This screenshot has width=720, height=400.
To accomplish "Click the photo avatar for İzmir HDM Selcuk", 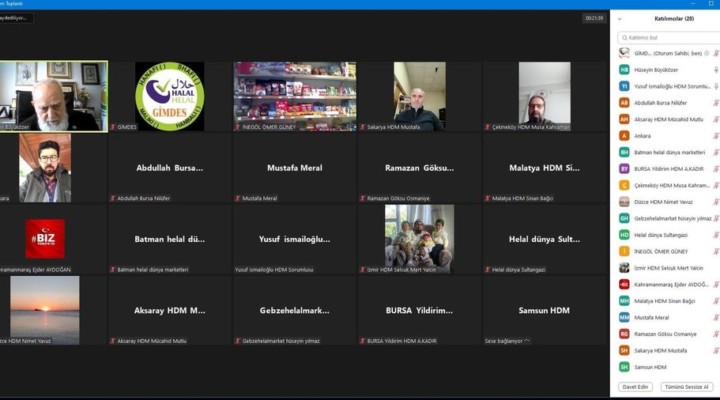I will click(x=624, y=268).
